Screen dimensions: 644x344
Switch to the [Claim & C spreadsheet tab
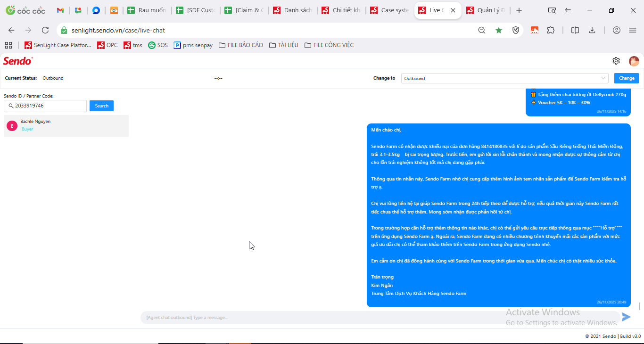point(244,10)
